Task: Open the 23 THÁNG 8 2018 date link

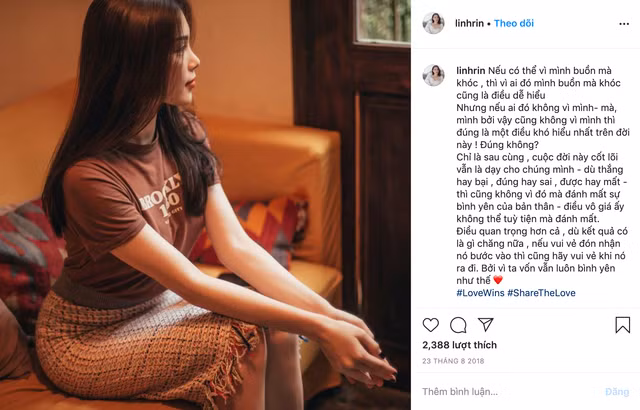Action: [453, 361]
